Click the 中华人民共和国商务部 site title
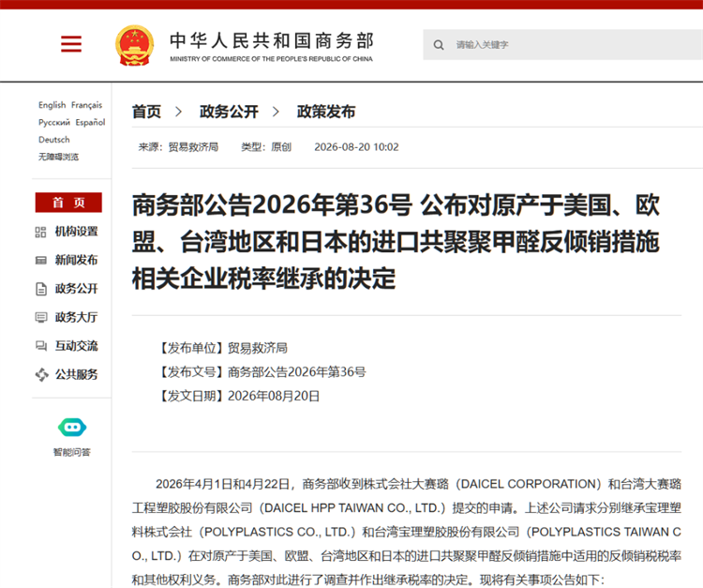Viewport: 703px width, 588px height. [271, 41]
